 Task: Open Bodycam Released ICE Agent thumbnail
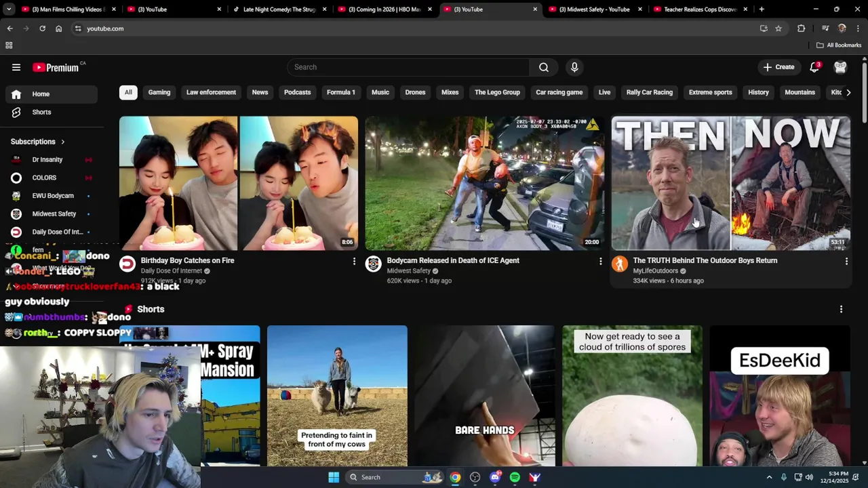pyautogui.click(x=485, y=183)
